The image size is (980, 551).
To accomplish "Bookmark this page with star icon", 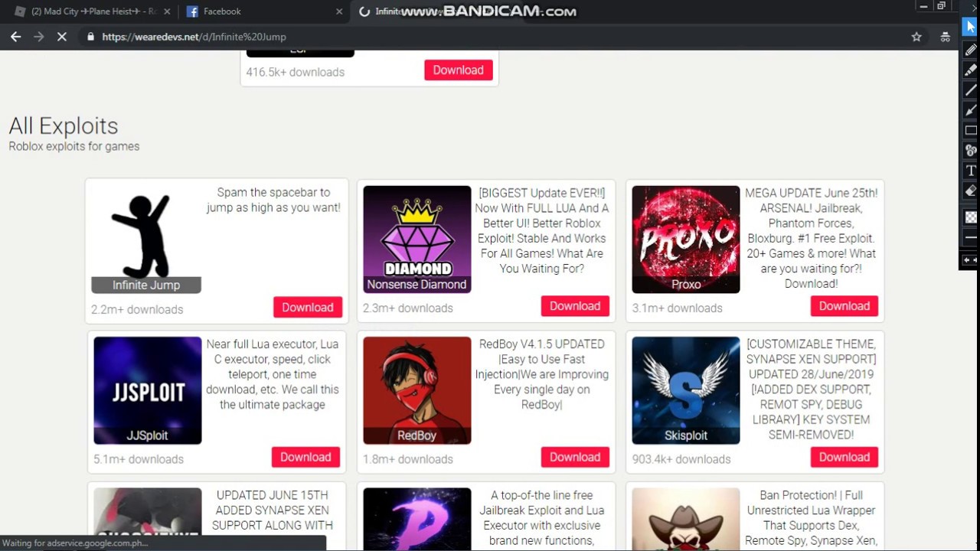I will pyautogui.click(x=916, y=37).
